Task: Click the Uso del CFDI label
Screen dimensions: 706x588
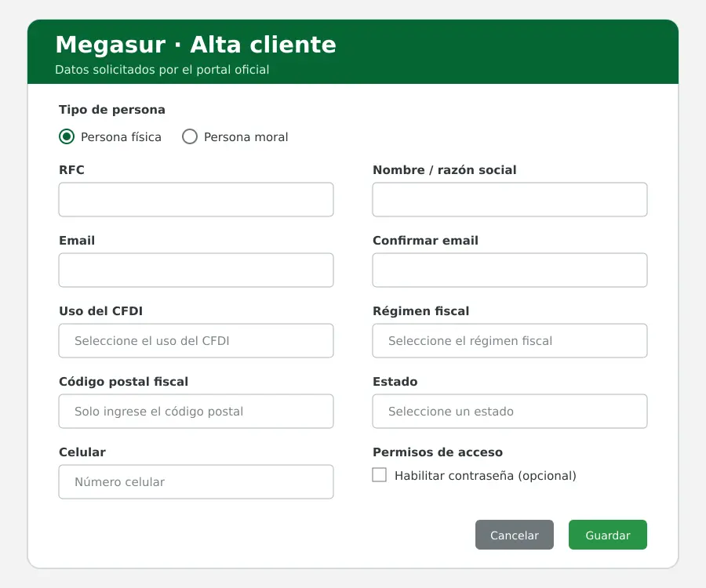Action: 101,311
